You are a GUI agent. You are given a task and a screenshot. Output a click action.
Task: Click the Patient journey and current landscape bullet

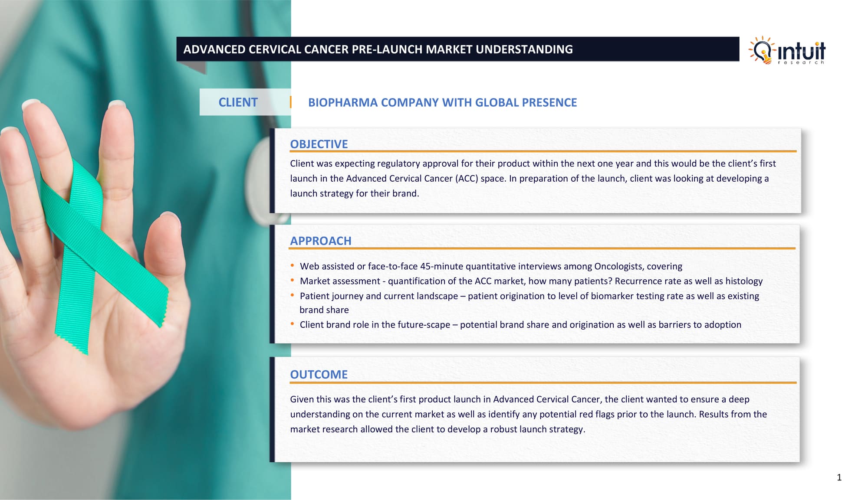[529, 296]
